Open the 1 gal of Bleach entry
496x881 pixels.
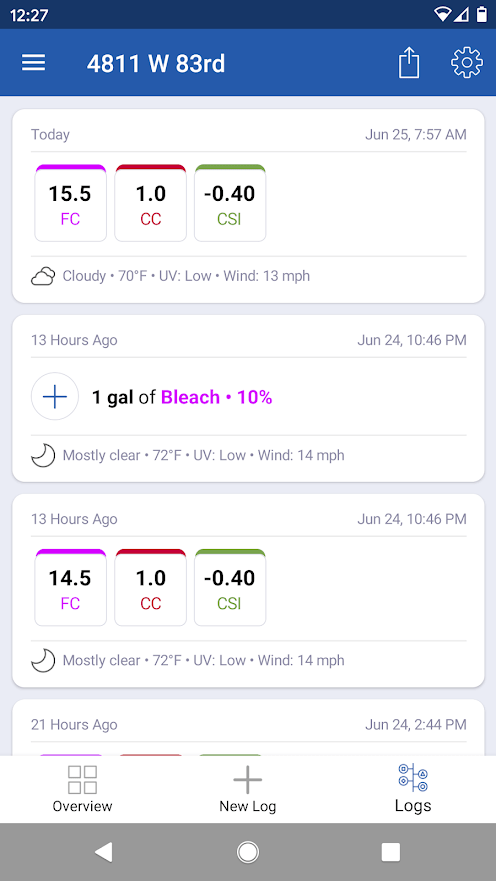(182, 397)
